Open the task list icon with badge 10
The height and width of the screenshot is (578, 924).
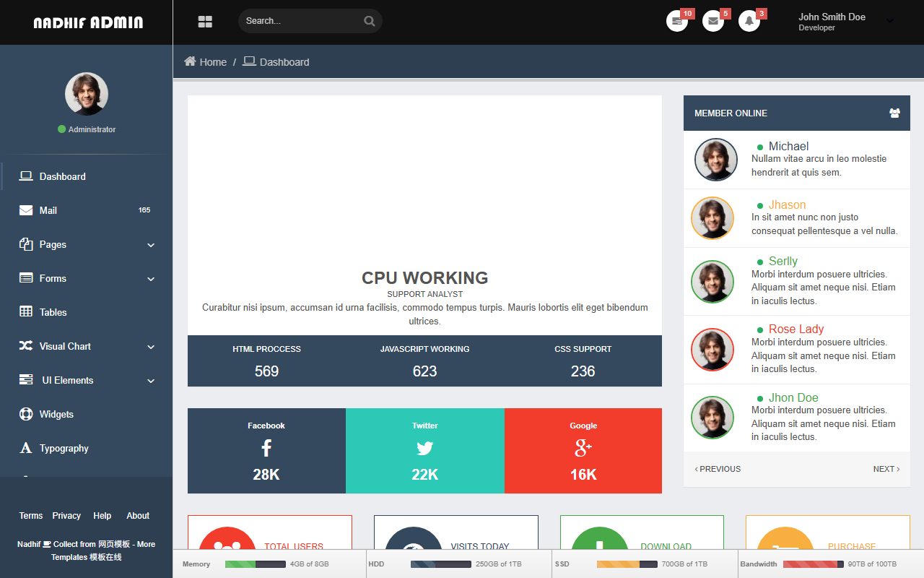pos(677,21)
